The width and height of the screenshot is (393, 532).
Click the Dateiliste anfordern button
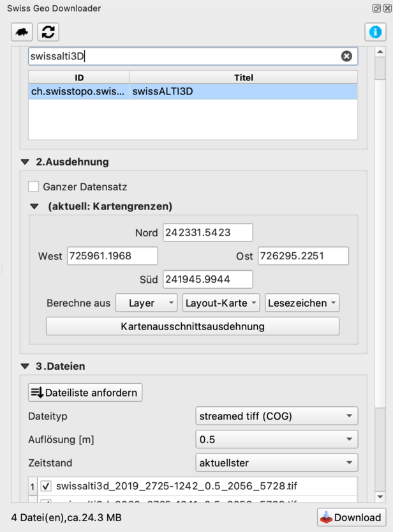(x=85, y=392)
